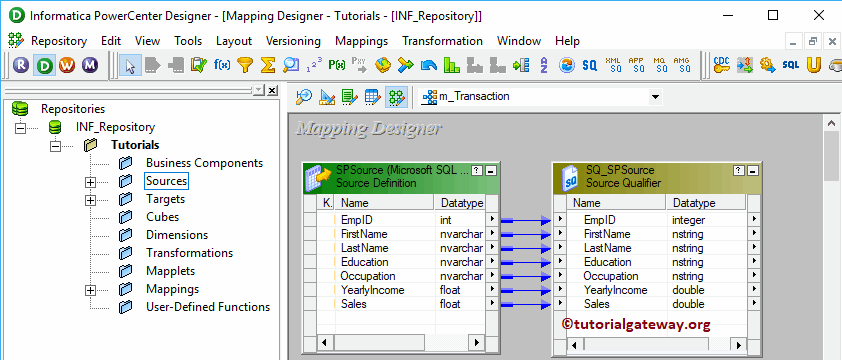Click the green D Designer icon

tap(44, 66)
